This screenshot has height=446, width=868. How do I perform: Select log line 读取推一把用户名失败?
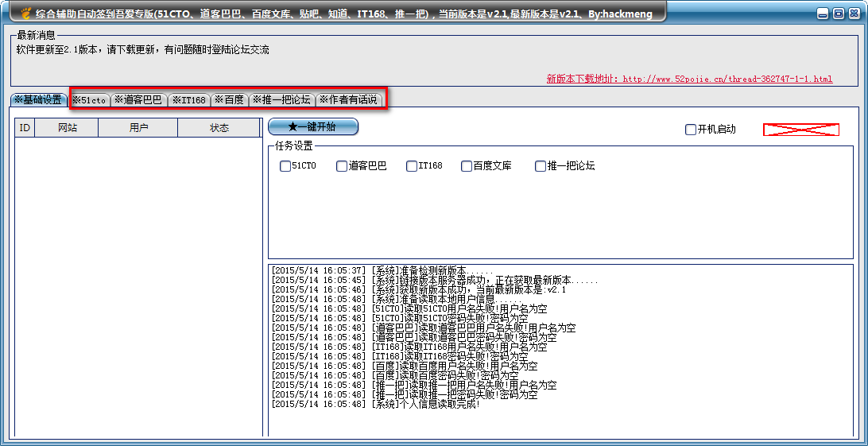(415, 385)
